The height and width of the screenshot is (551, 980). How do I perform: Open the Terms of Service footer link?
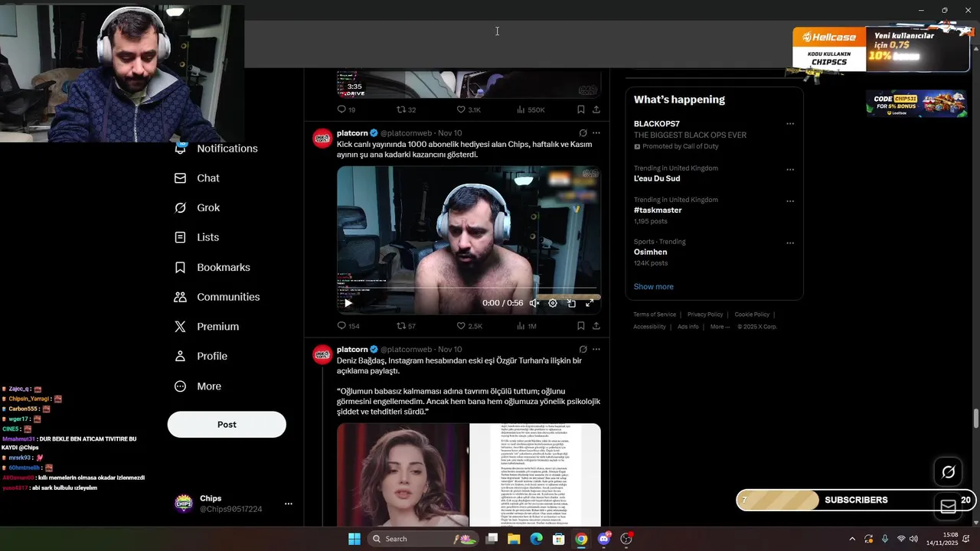655,315
